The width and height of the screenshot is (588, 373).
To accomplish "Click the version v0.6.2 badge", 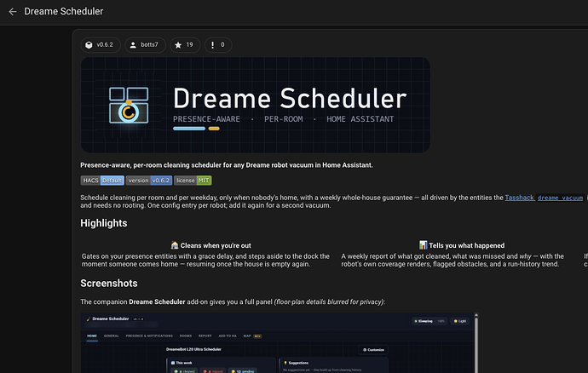I will click(x=149, y=181).
